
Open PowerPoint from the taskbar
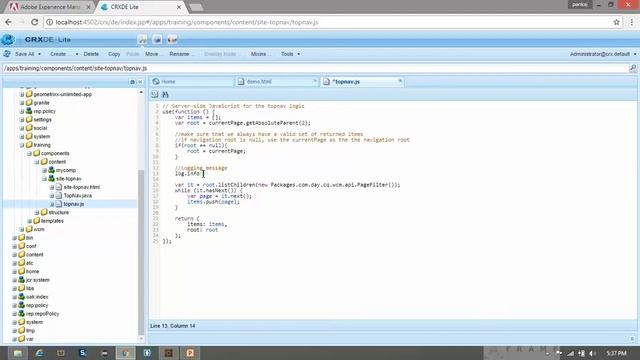[190, 353]
